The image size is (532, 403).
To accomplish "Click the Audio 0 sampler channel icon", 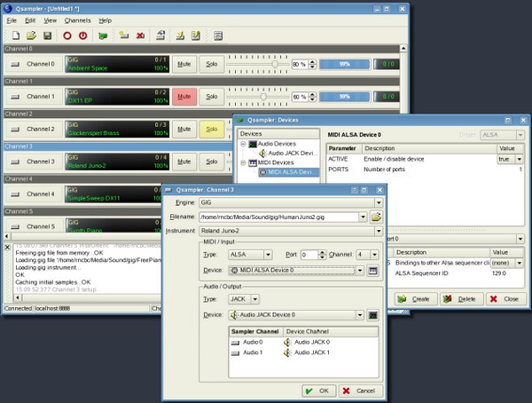I will [235, 343].
